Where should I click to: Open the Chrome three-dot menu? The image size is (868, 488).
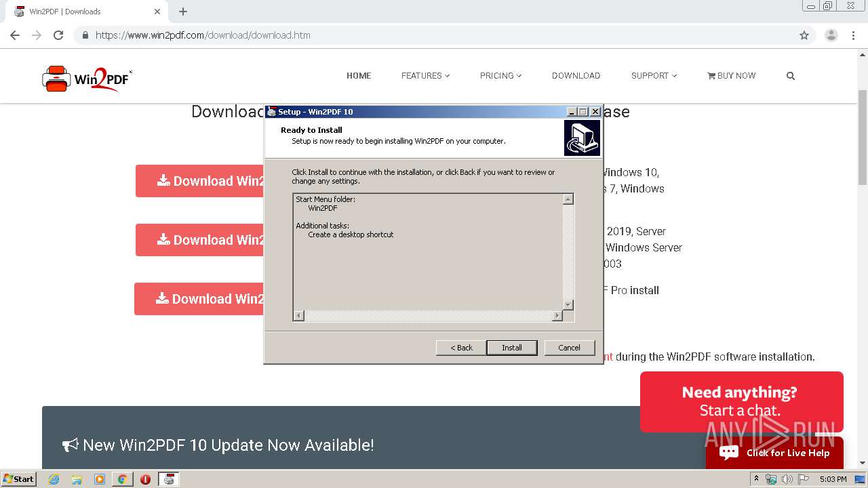pyautogui.click(x=854, y=35)
